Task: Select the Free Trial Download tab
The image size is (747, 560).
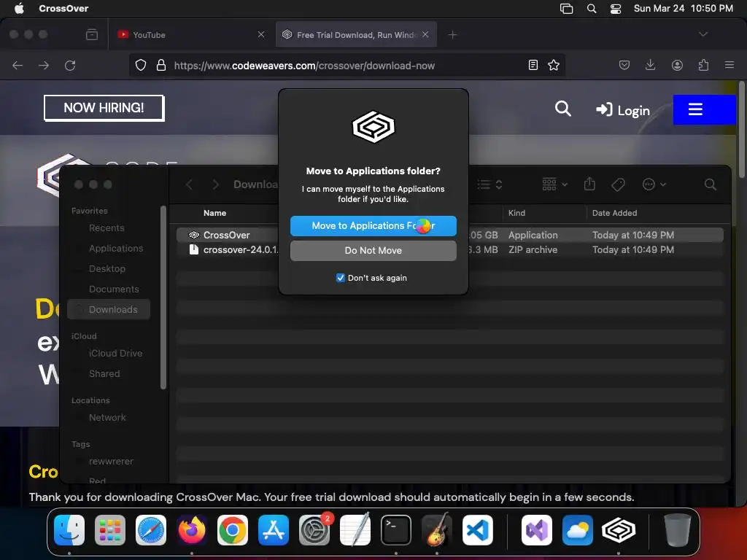Action: (356, 35)
